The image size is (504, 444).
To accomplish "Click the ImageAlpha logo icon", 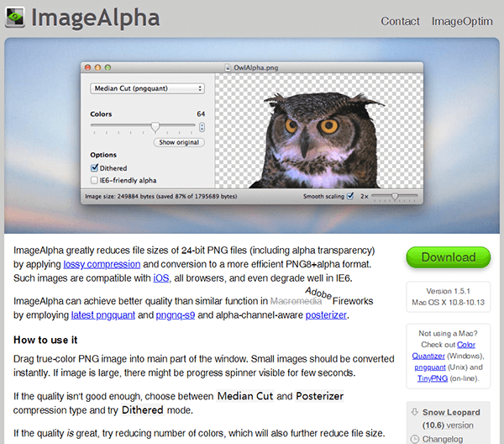I will [15, 17].
